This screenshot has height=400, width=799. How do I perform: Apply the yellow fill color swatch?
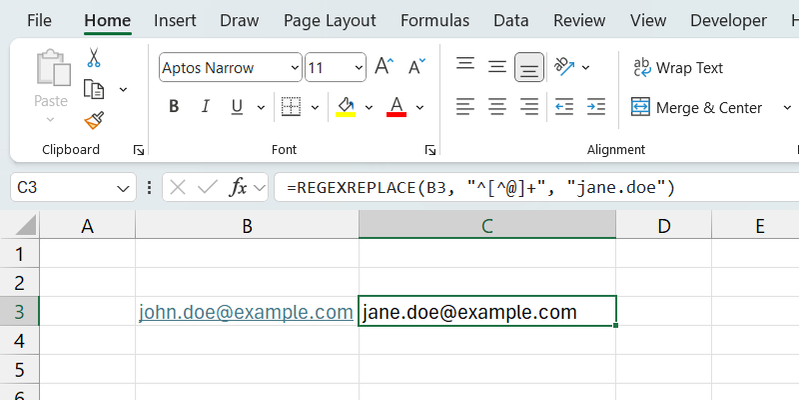click(345, 107)
